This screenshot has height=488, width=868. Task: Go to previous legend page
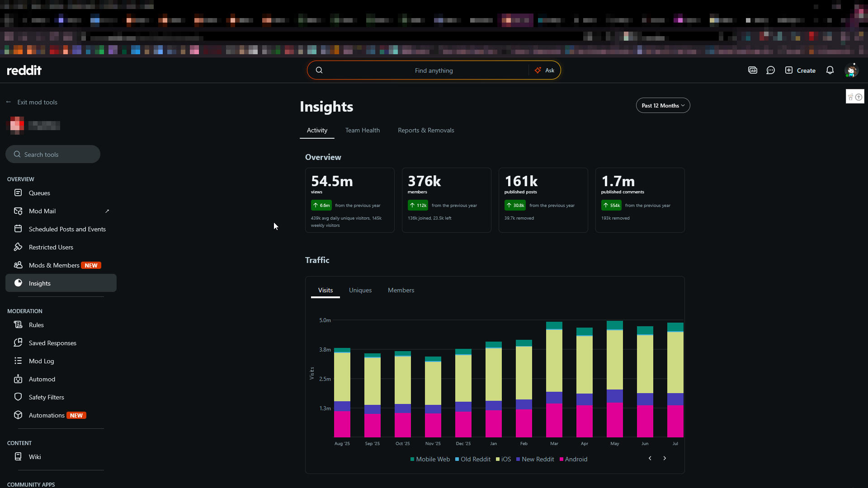pyautogui.click(x=650, y=458)
